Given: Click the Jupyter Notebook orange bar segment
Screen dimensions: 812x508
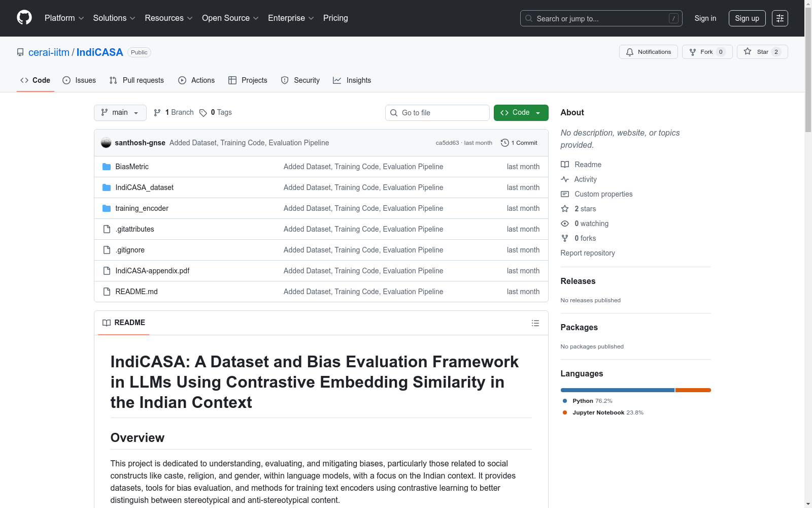Looking at the screenshot, I should point(693,390).
